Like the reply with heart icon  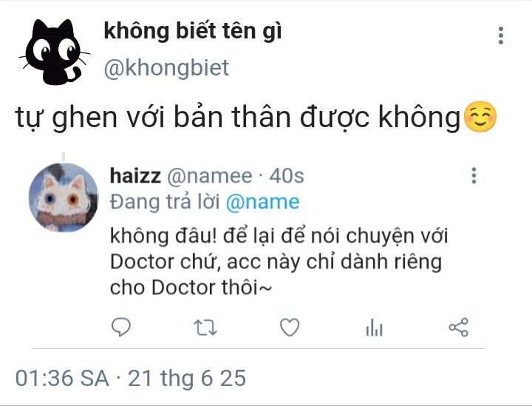[290, 328]
